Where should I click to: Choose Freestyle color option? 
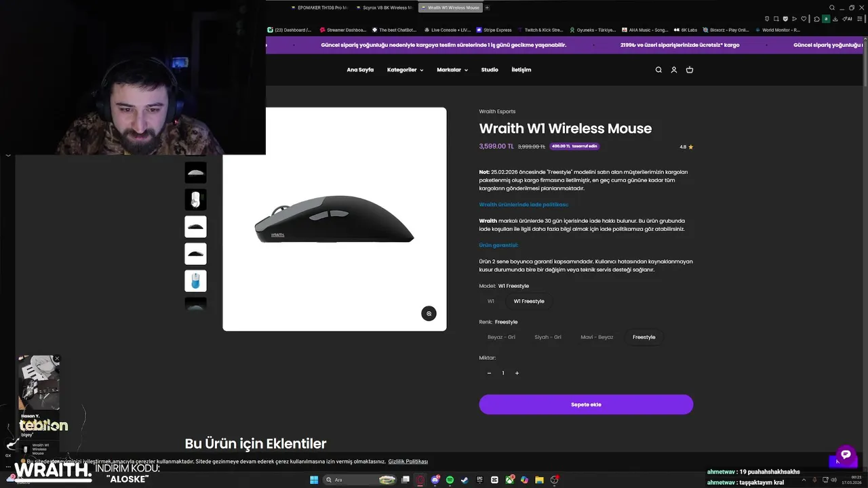[644, 337]
